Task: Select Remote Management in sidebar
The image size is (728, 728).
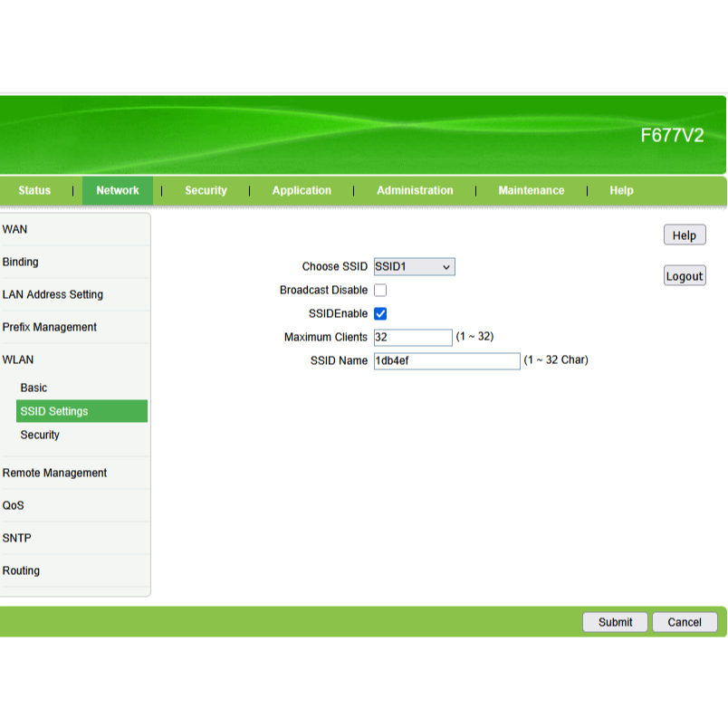Action: click(x=54, y=473)
